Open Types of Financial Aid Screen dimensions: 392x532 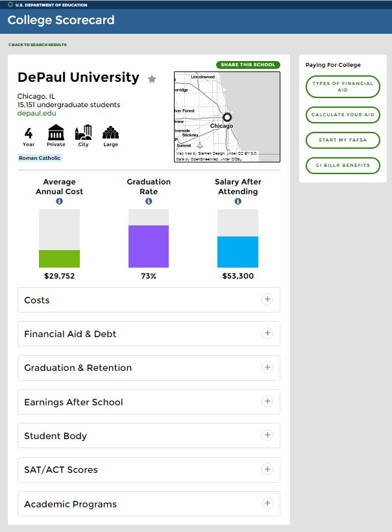[343, 87]
